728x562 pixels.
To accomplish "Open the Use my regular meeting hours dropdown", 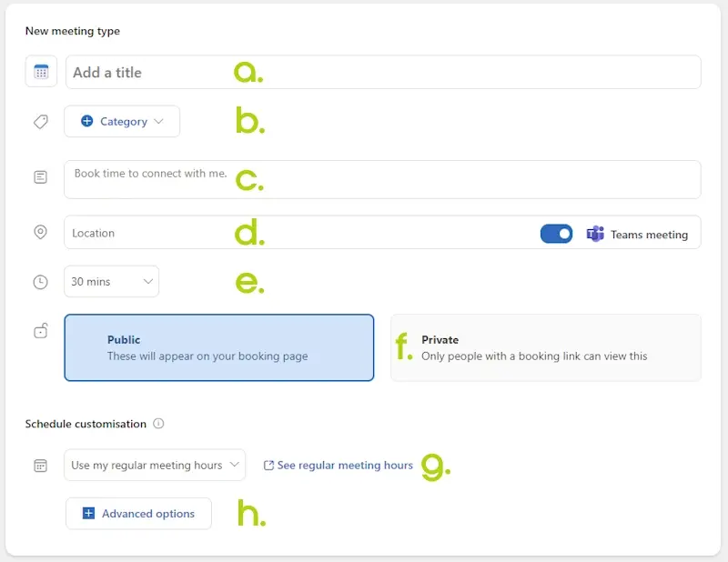I will (155, 466).
